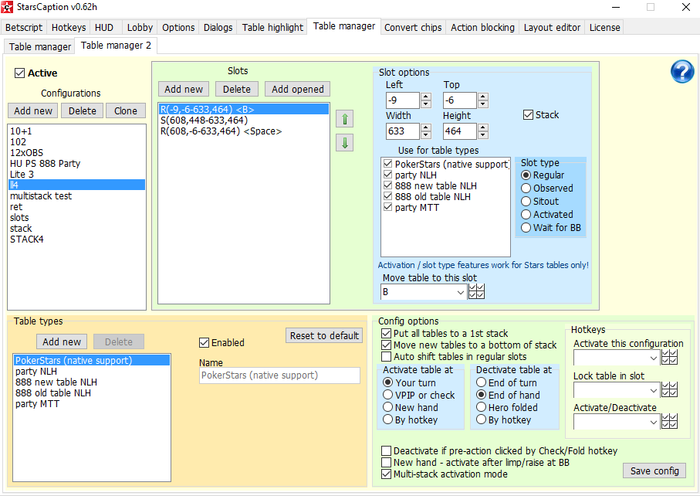Open help via blue question mark icon
The width and height of the screenshot is (700, 496).
682,71
